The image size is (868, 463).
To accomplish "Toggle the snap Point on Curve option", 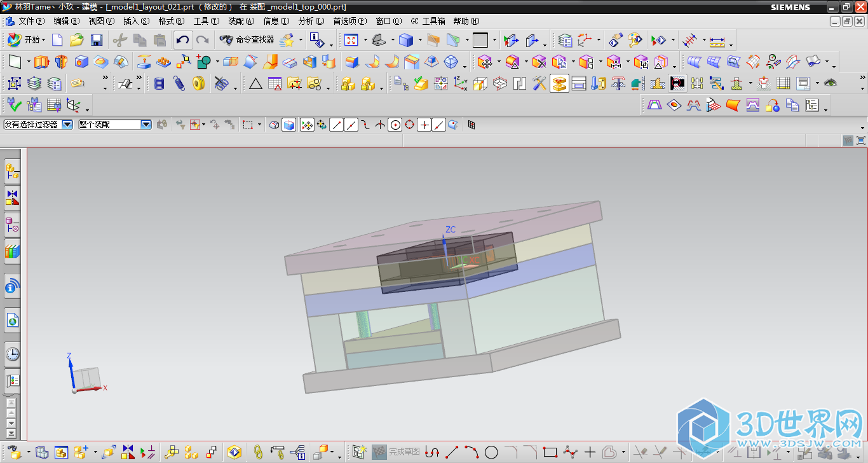I will 439,125.
